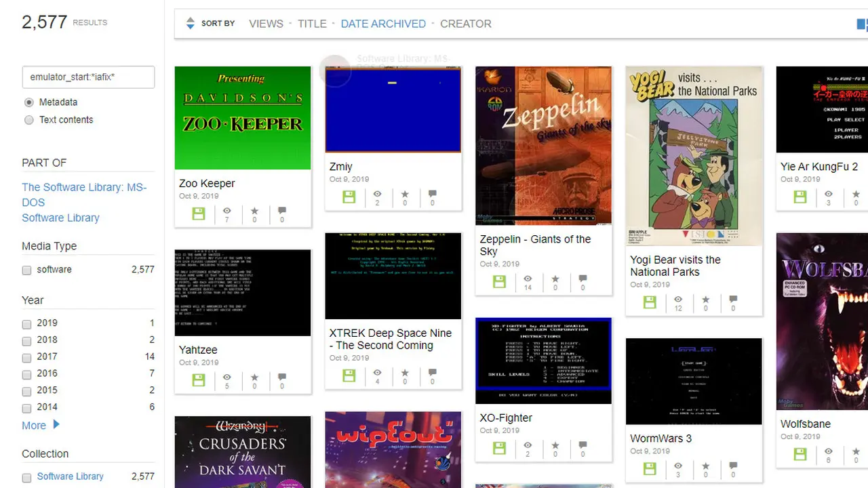
Task: Check the software media type checkbox
Action: coord(27,270)
